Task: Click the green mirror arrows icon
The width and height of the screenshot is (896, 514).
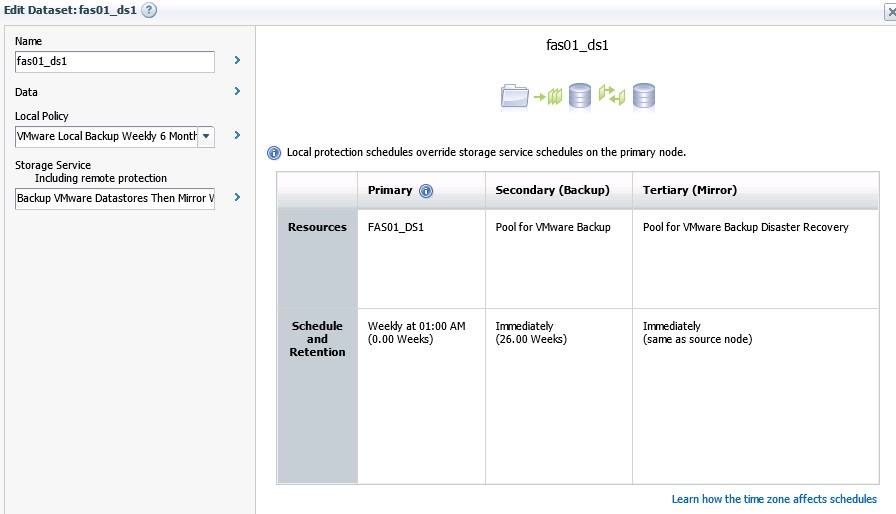Action: click(611, 96)
